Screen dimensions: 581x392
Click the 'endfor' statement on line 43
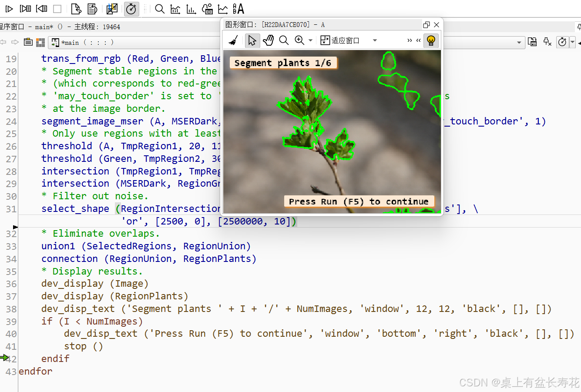[x=36, y=372]
